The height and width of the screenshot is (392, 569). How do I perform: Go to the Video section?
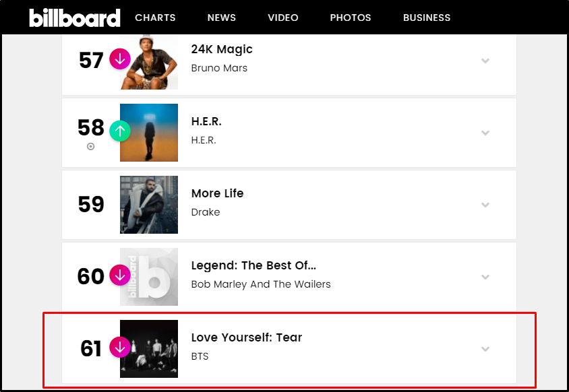(x=282, y=18)
